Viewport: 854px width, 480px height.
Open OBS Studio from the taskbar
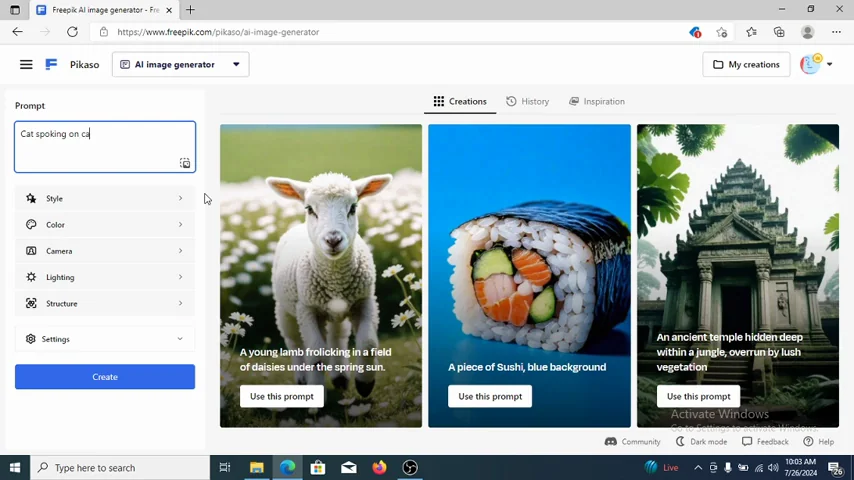click(x=410, y=467)
